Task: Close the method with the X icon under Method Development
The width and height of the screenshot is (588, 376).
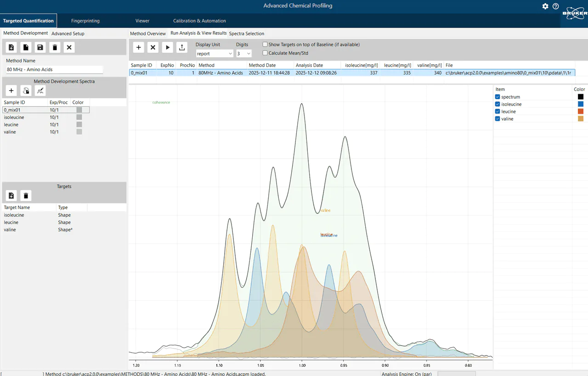Action: pyautogui.click(x=69, y=47)
